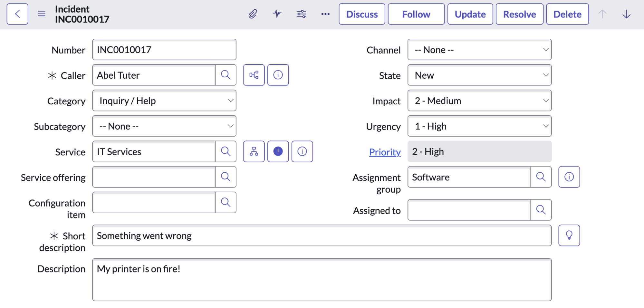The width and height of the screenshot is (644, 308).
Task: Open the more options ellipsis icon
Action: point(325,14)
